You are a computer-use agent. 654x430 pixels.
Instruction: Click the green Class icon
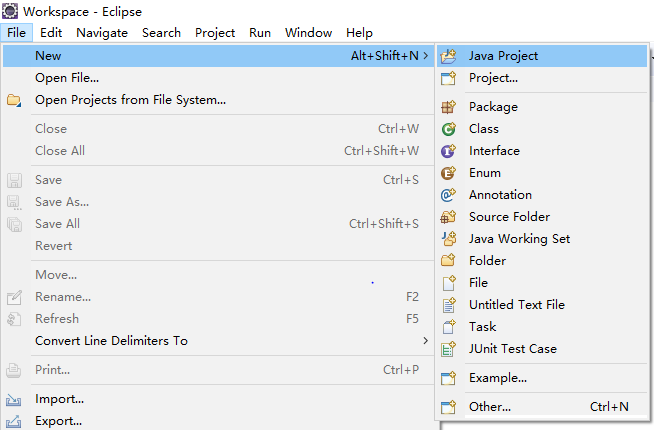coord(448,129)
